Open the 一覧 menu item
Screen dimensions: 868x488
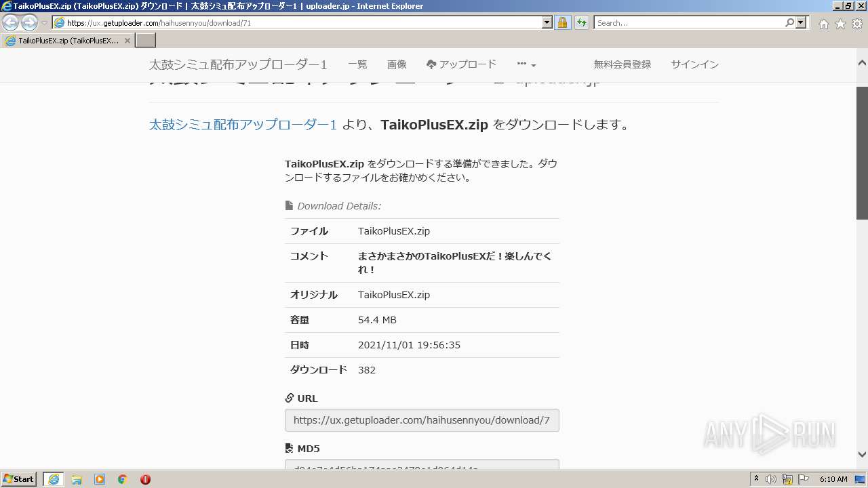[357, 64]
